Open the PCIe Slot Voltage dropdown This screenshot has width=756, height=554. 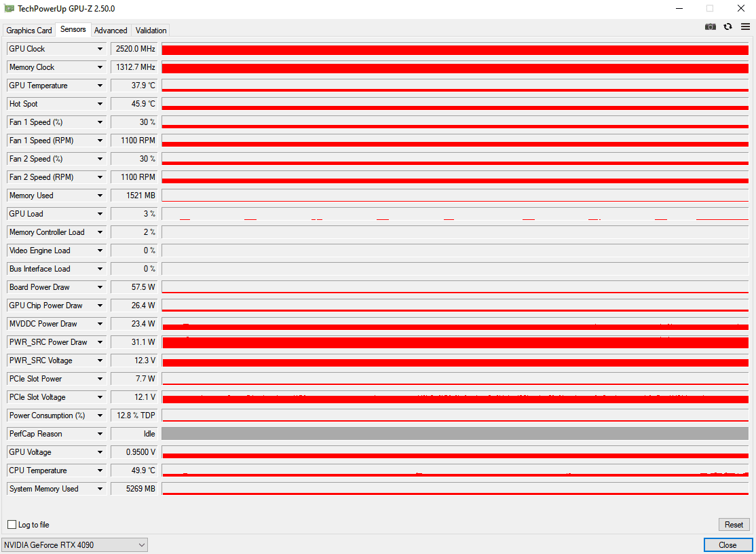[x=100, y=396]
